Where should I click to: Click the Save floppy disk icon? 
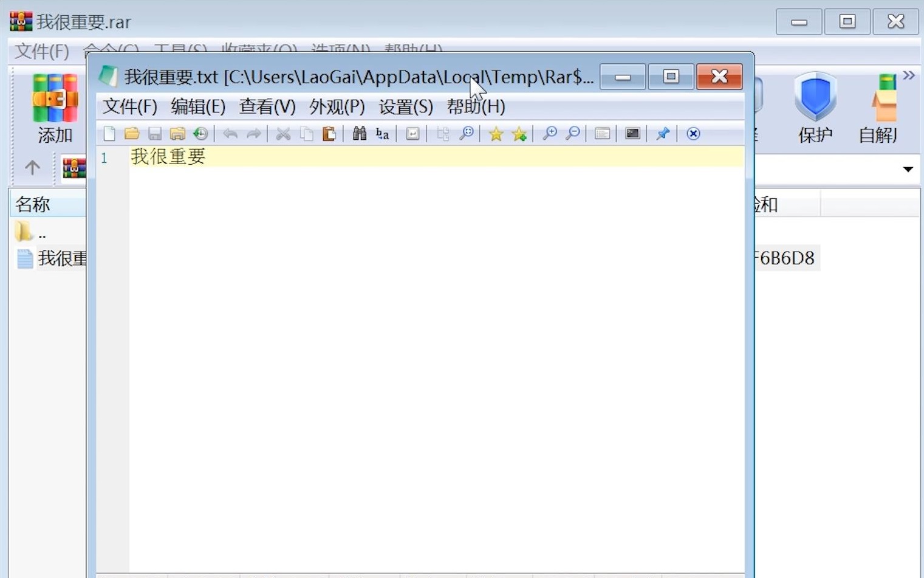(155, 134)
